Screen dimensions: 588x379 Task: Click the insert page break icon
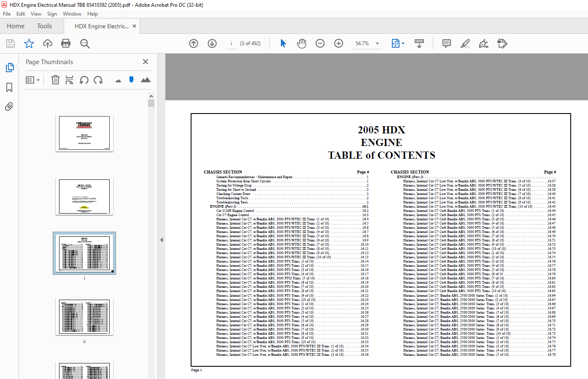[70, 80]
